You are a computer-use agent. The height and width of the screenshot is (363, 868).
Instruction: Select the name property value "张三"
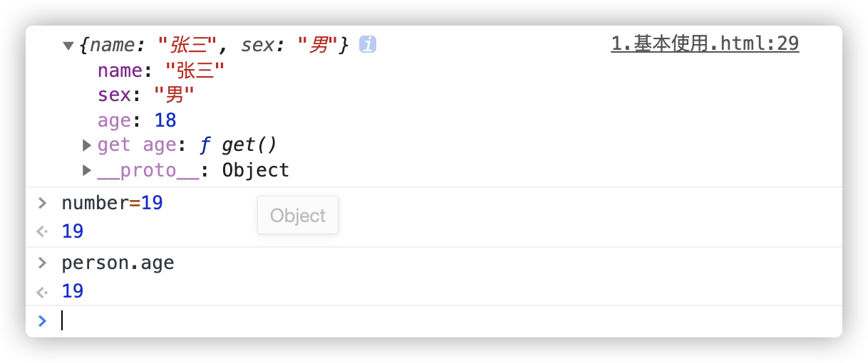pyautogui.click(x=195, y=70)
